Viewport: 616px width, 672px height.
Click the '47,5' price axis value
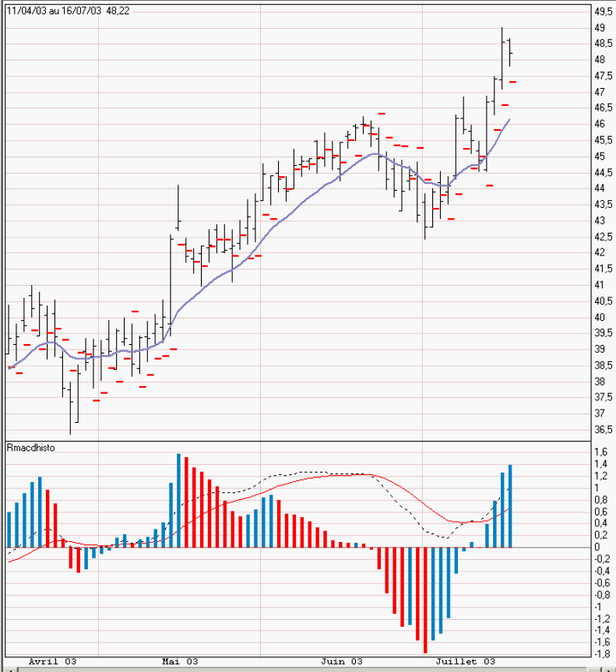click(x=603, y=76)
